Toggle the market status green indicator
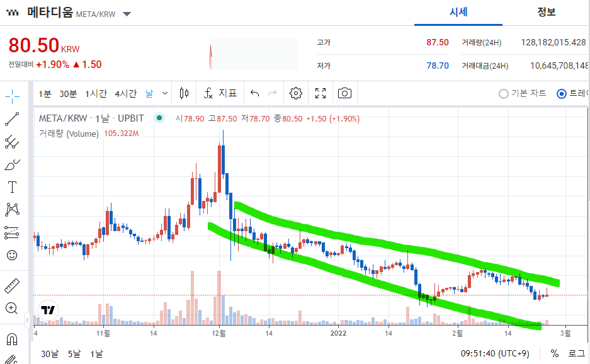The height and width of the screenshot is (364, 590). [x=159, y=118]
